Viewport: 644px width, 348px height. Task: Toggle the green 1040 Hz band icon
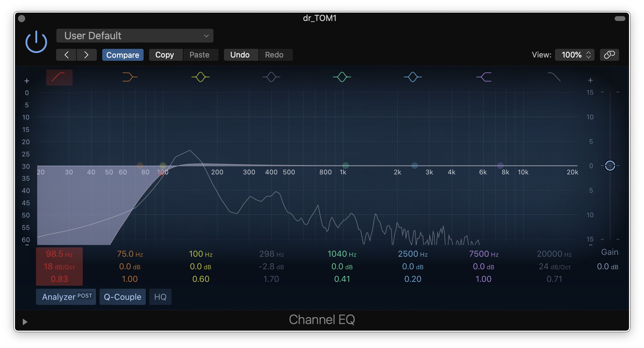point(342,77)
